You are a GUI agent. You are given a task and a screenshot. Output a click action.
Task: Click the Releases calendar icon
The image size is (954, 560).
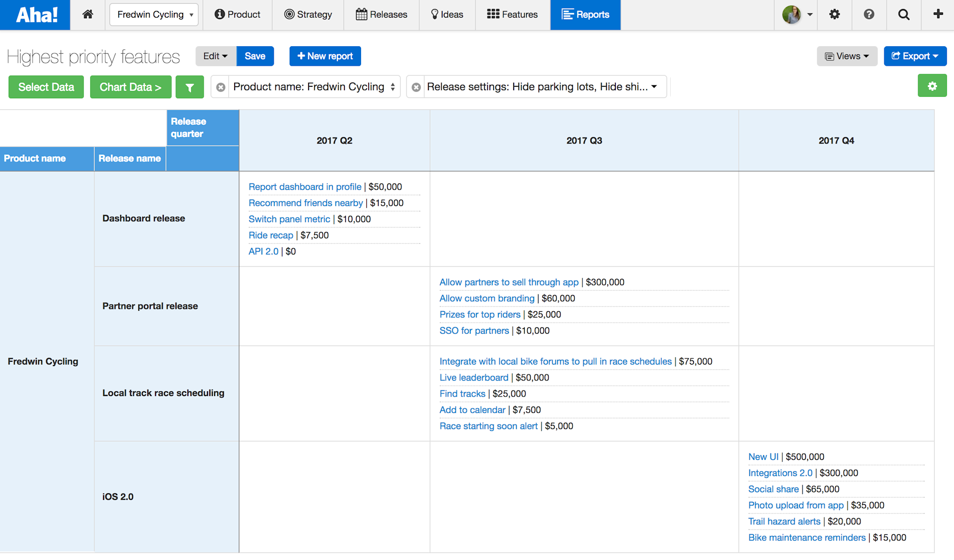[x=360, y=14]
